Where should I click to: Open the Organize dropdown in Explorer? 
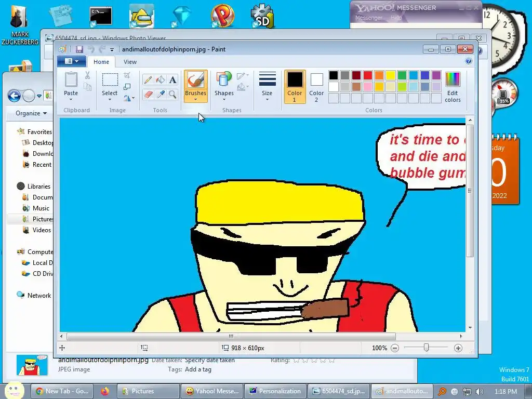[31, 113]
